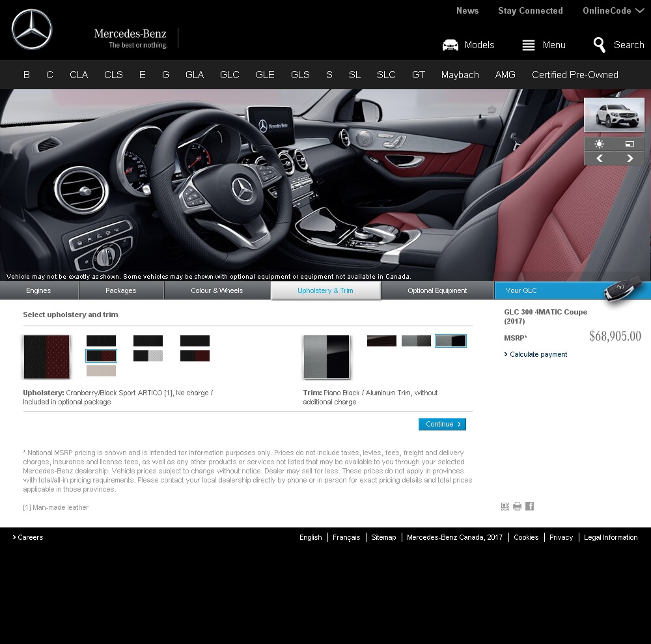Share via the Facebook icon
This screenshot has height=644, width=651.
click(529, 506)
